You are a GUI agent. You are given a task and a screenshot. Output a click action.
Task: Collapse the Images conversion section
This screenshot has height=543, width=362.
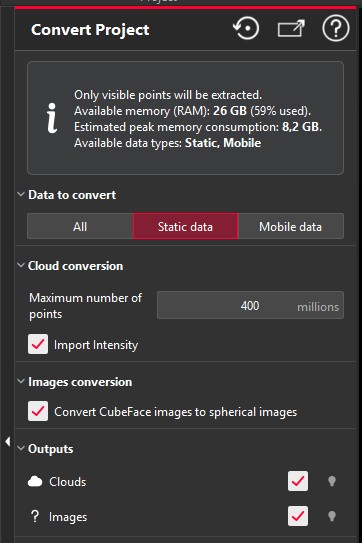[21, 381]
